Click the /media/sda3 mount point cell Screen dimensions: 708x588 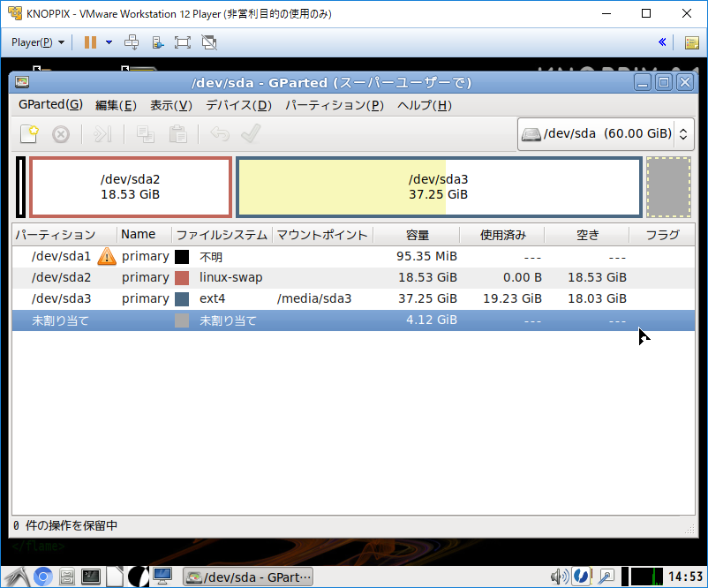(x=314, y=298)
